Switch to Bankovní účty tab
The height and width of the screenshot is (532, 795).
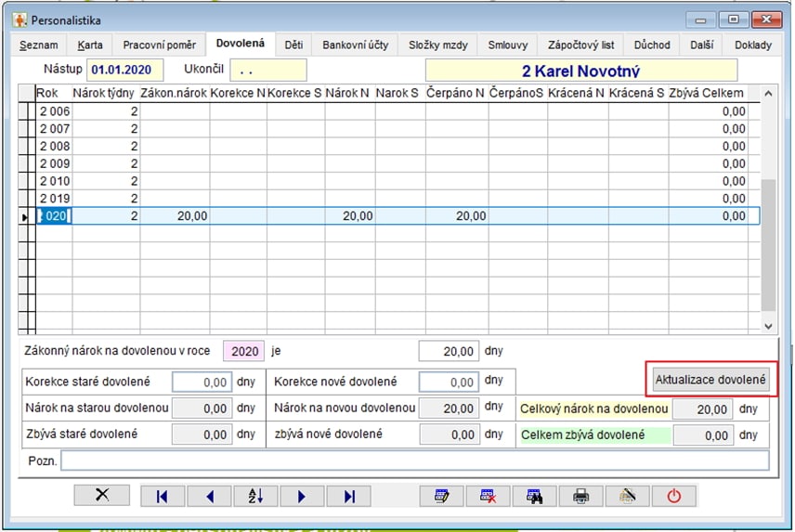tap(355, 45)
